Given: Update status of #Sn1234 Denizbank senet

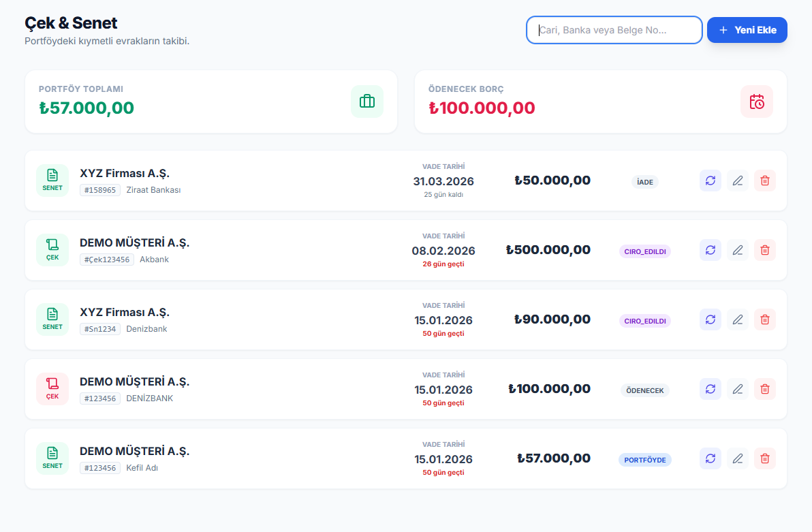Looking at the screenshot, I should click(710, 319).
